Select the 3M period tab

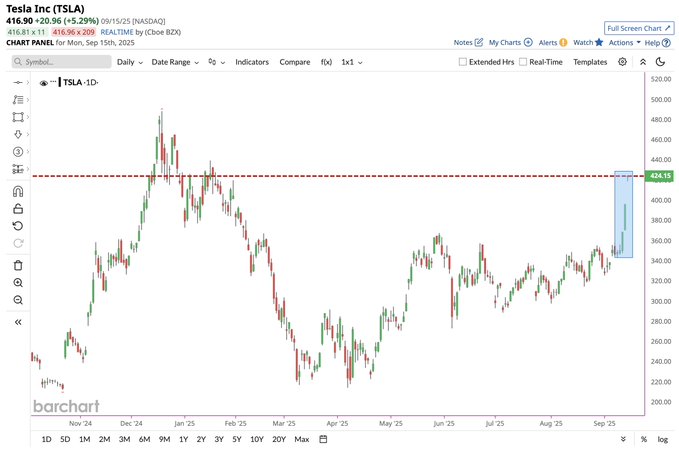click(x=124, y=439)
